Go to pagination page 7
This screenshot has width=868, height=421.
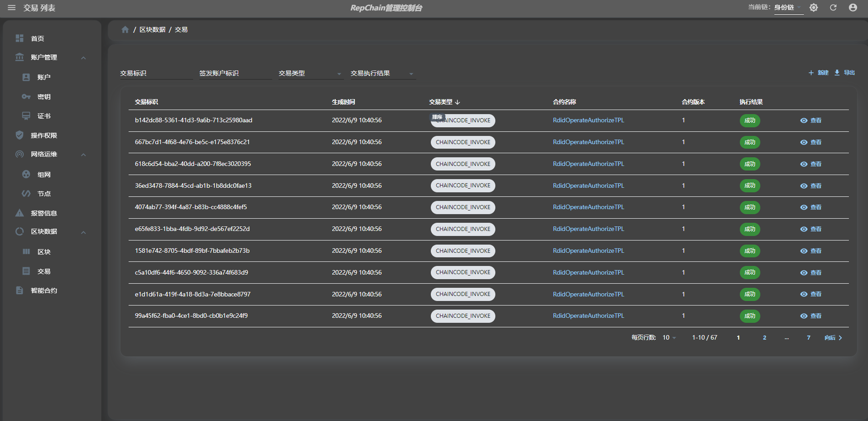[808, 338]
